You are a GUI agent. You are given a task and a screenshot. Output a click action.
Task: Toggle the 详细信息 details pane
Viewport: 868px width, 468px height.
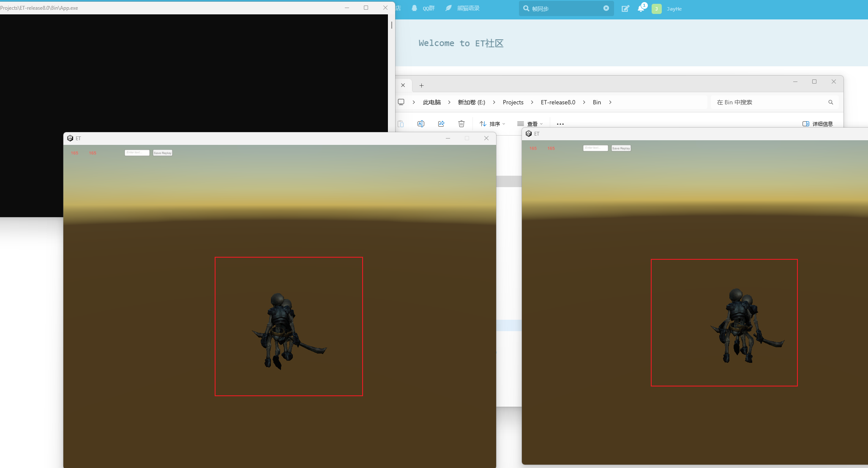(x=818, y=124)
